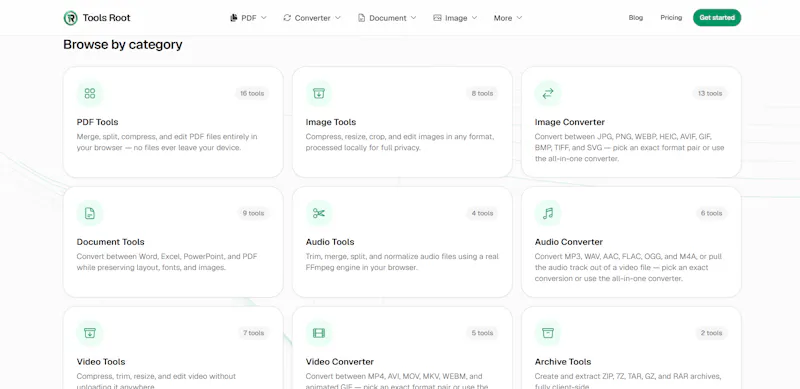800x389 pixels.
Task: Open the Video Tools category title
Action: [x=101, y=362]
